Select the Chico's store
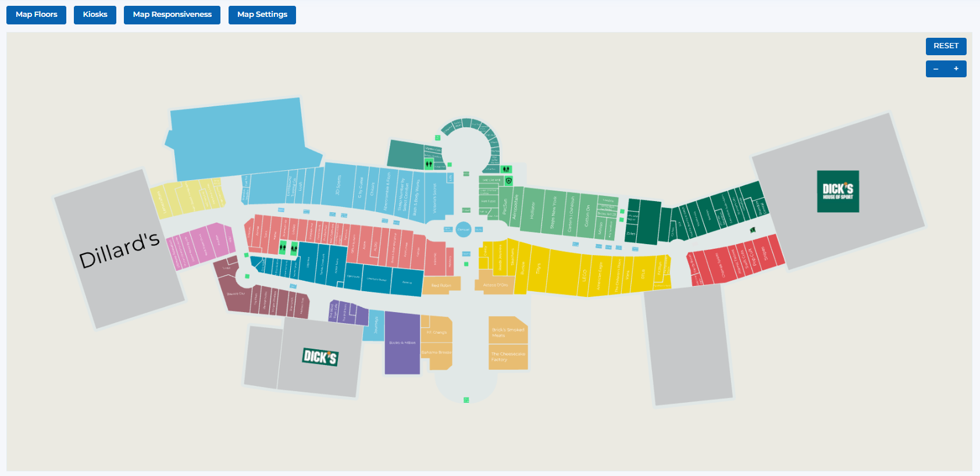This screenshot has width=980, height=476. [x=373, y=189]
